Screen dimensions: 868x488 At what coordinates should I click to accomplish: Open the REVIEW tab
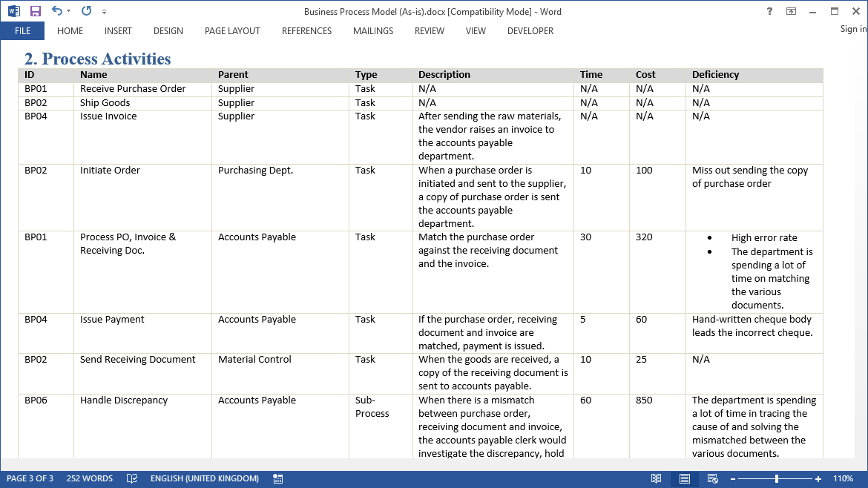(430, 31)
